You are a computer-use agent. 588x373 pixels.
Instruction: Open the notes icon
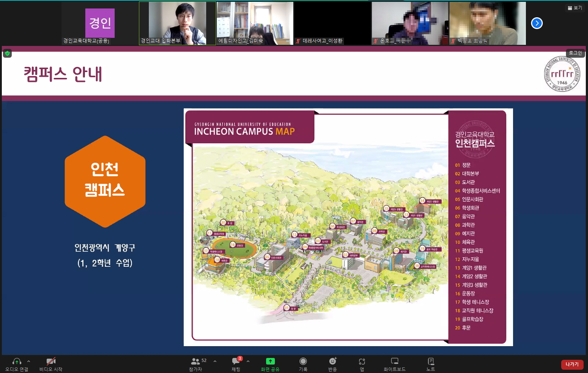point(431,362)
